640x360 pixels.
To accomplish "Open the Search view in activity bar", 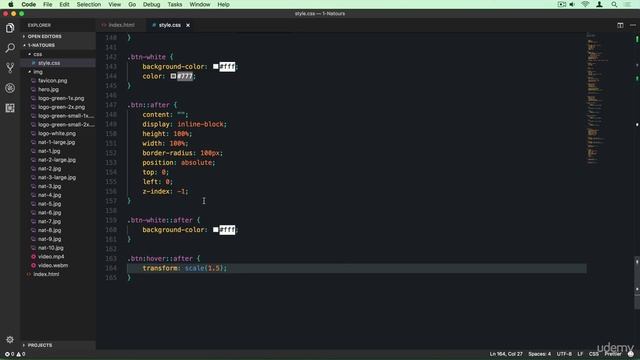I will coord(10,48).
